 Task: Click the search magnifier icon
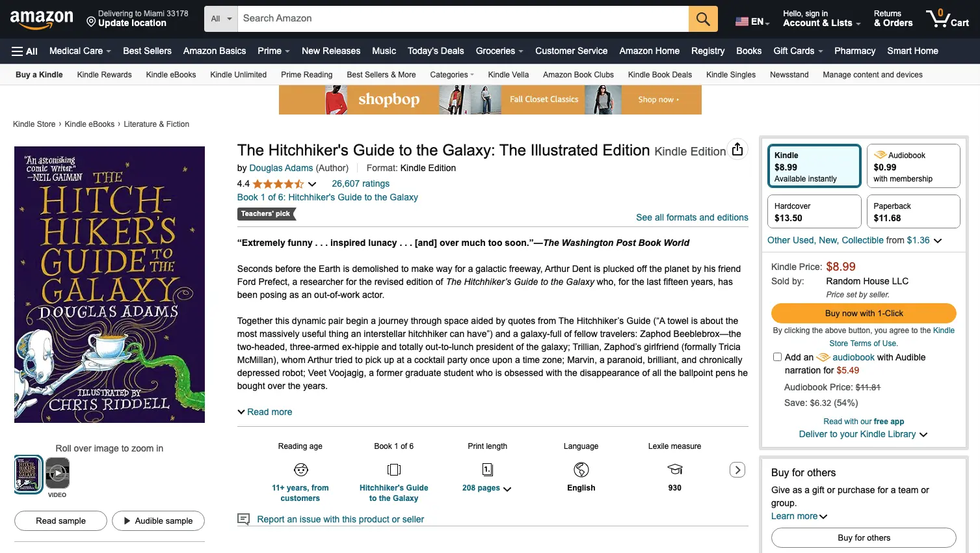click(703, 18)
